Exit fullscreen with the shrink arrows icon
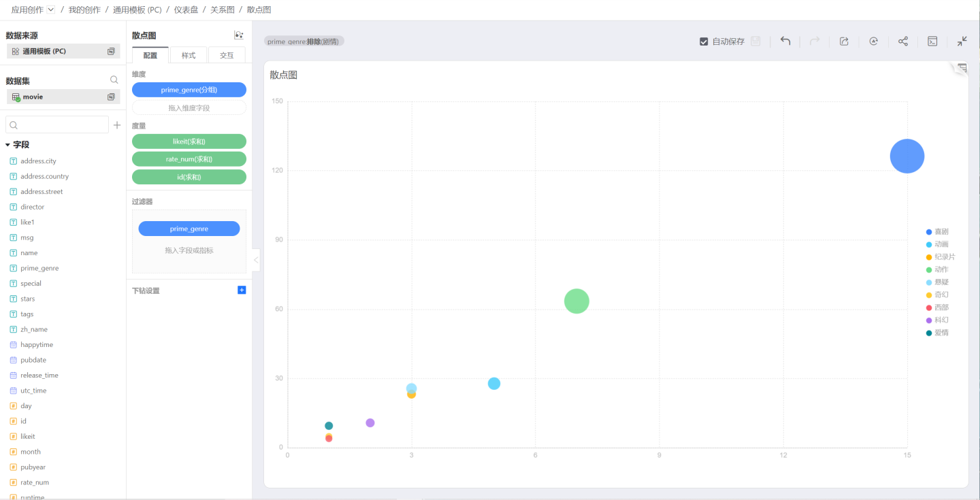Image resolution: width=980 pixels, height=500 pixels. click(x=962, y=41)
